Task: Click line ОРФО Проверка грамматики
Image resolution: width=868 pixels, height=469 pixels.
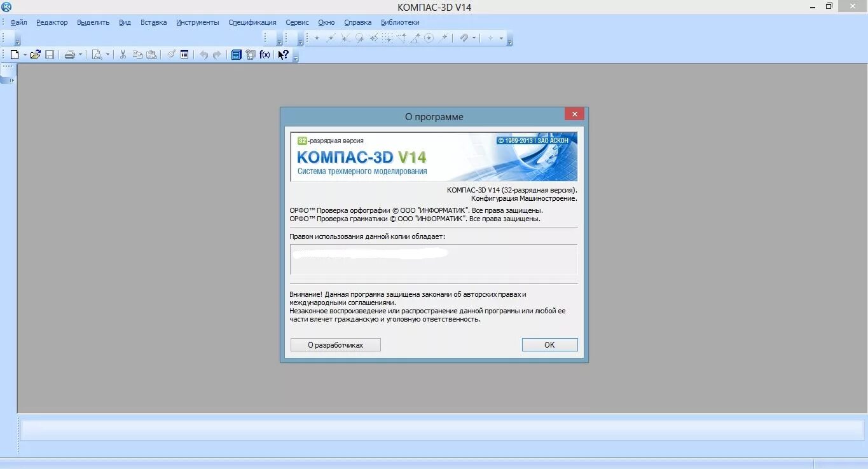Action: click(415, 219)
